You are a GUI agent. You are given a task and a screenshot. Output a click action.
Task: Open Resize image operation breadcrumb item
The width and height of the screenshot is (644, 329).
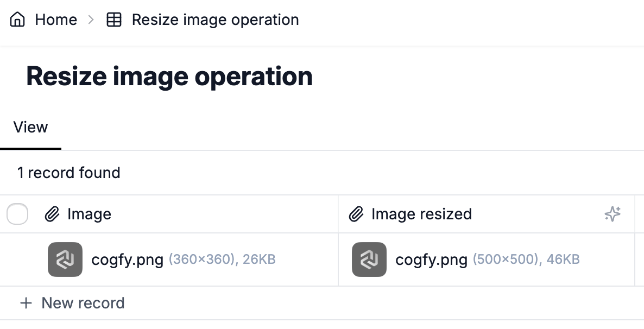tap(215, 20)
